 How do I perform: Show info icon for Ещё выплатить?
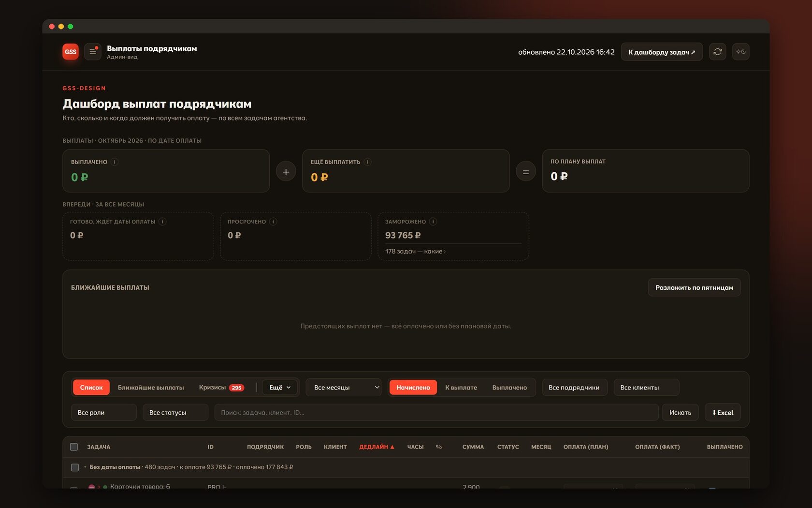[367, 162]
